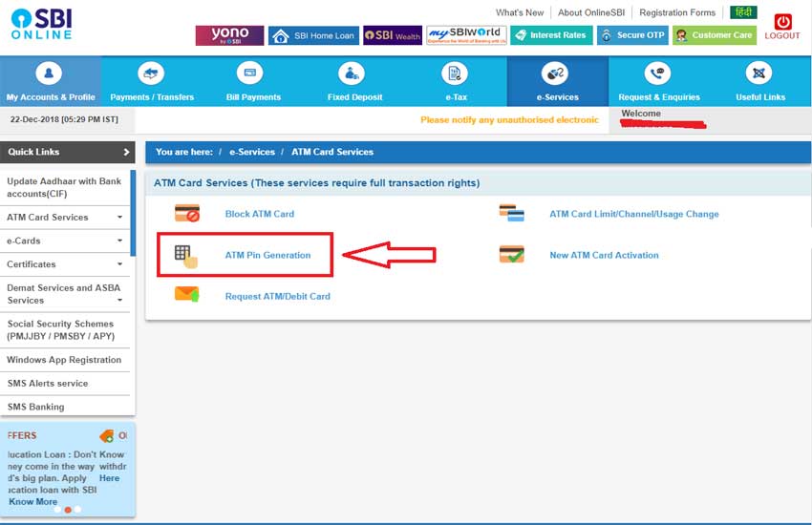Click the Payments / Transfers icon

point(151,73)
